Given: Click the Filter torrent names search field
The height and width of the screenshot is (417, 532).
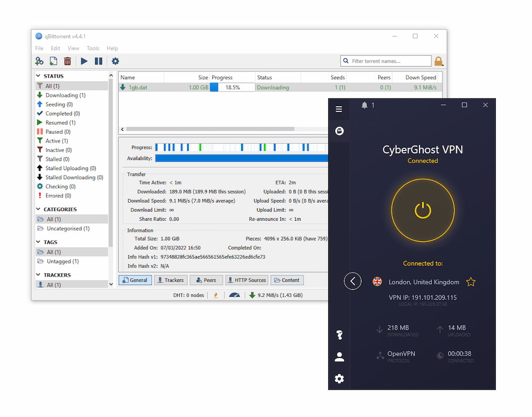Looking at the screenshot, I should click(386, 61).
